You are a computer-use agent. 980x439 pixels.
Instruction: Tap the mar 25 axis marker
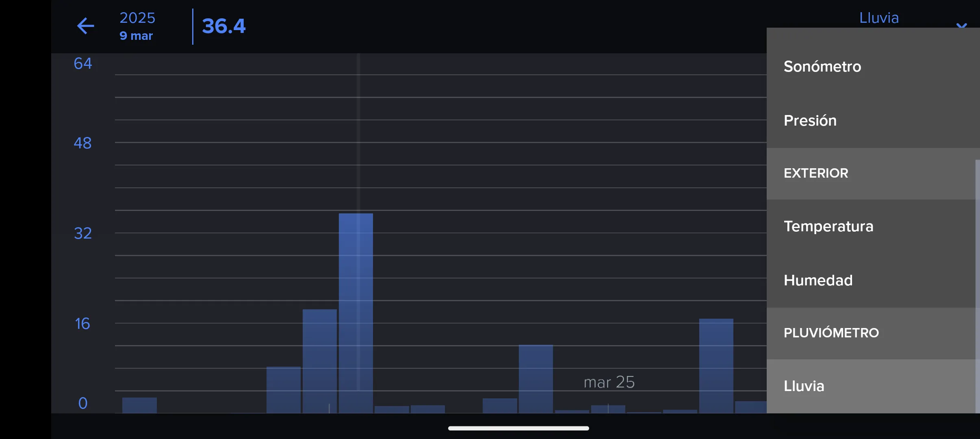click(609, 382)
